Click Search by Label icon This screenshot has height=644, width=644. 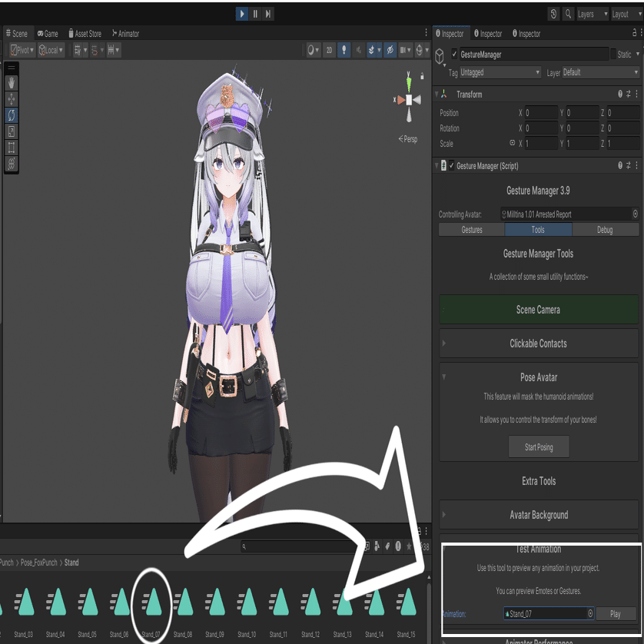coord(387,546)
